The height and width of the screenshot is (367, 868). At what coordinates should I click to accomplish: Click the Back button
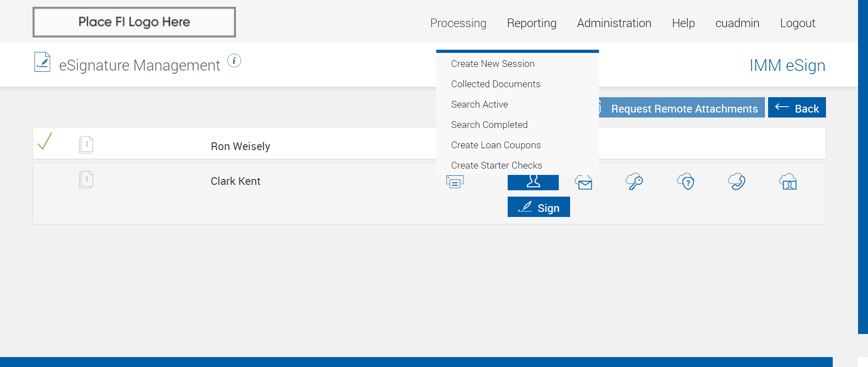pos(797,108)
